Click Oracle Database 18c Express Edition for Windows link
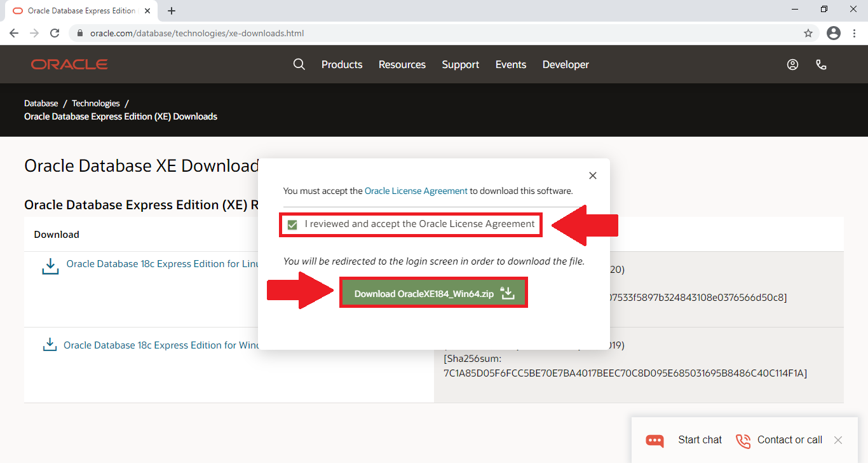Viewport: 868px width, 463px height. tap(161, 345)
